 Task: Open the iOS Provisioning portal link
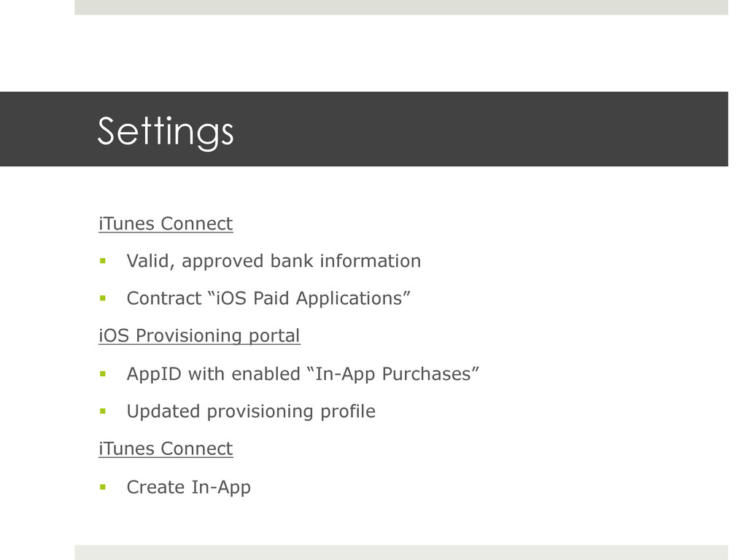[x=200, y=335]
